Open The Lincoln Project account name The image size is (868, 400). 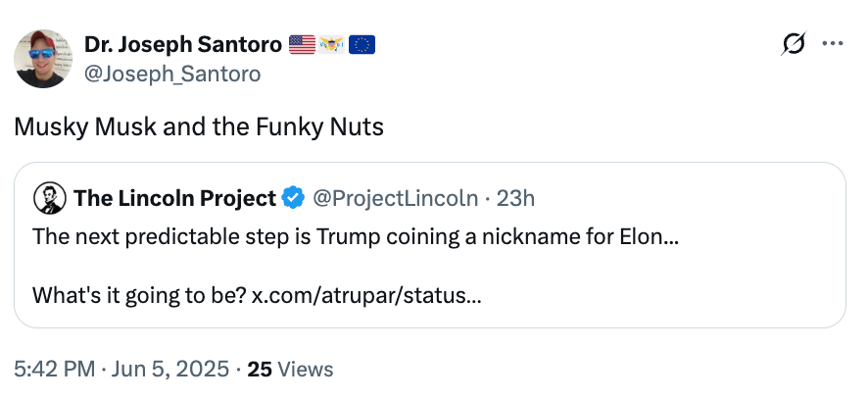tap(174, 199)
